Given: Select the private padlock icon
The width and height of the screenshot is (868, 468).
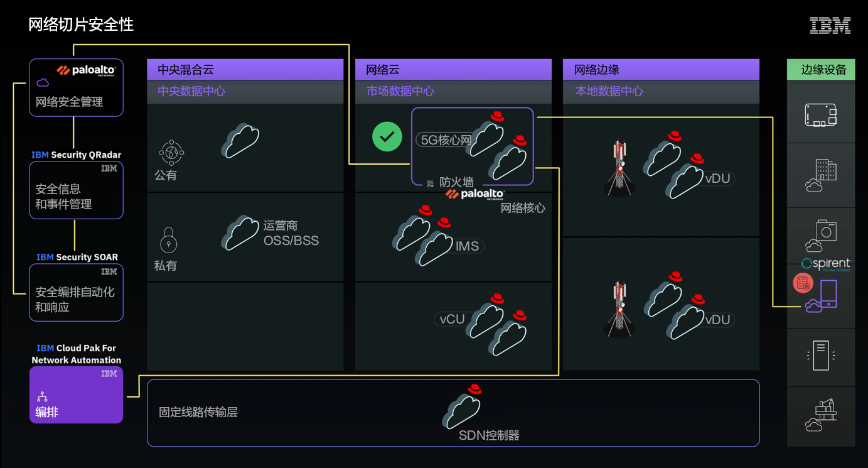Looking at the screenshot, I should coord(168,240).
